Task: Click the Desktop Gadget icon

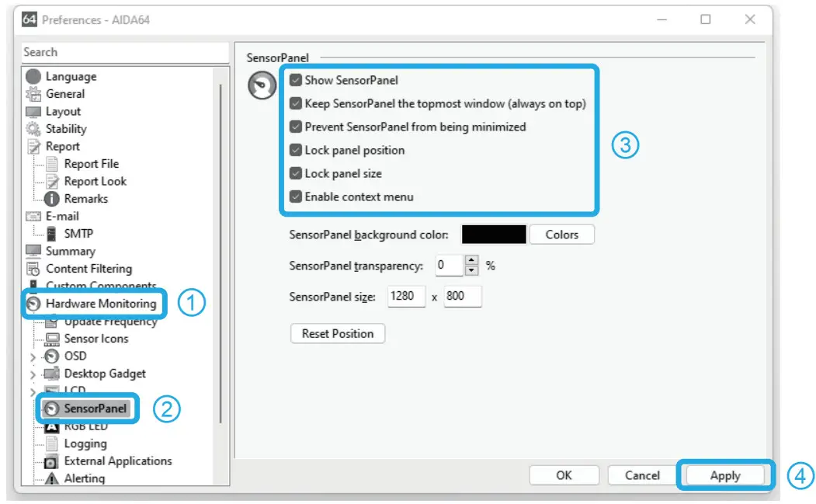Action: click(51, 374)
